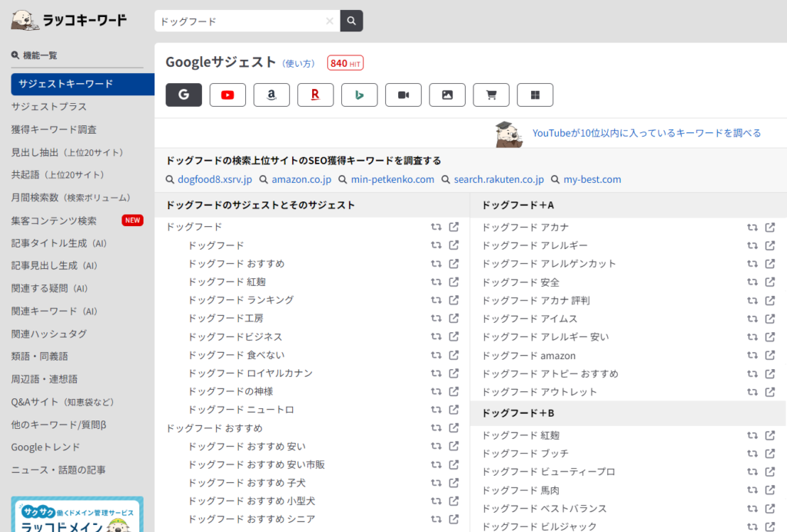Click the magnifier search button
This screenshot has width=787, height=532.
pos(350,21)
